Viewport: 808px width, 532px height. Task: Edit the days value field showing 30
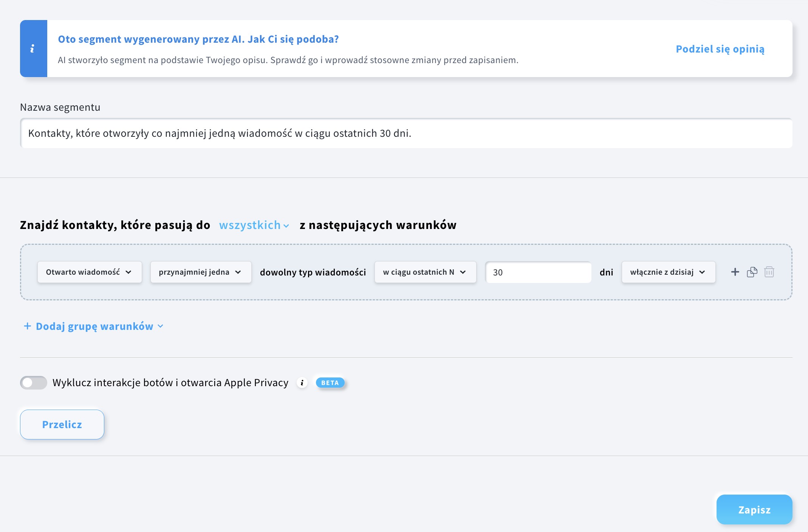pyautogui.click(x=538, y=272)
